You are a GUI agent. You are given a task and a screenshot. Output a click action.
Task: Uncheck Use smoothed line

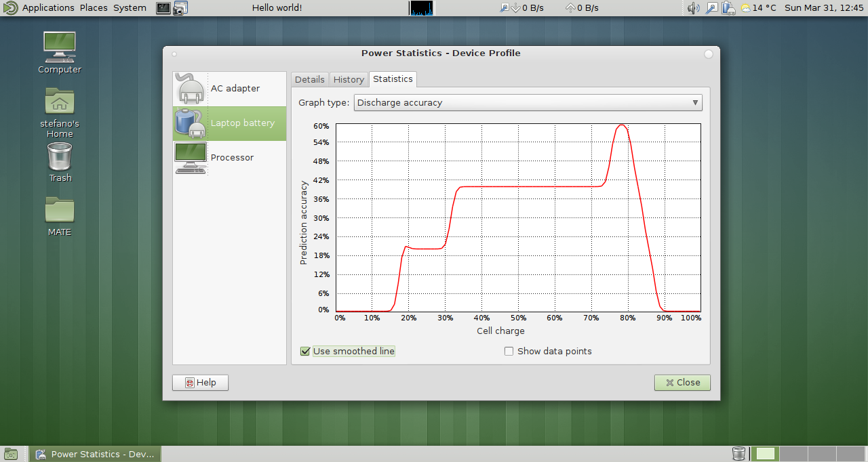tap(305, 352)
